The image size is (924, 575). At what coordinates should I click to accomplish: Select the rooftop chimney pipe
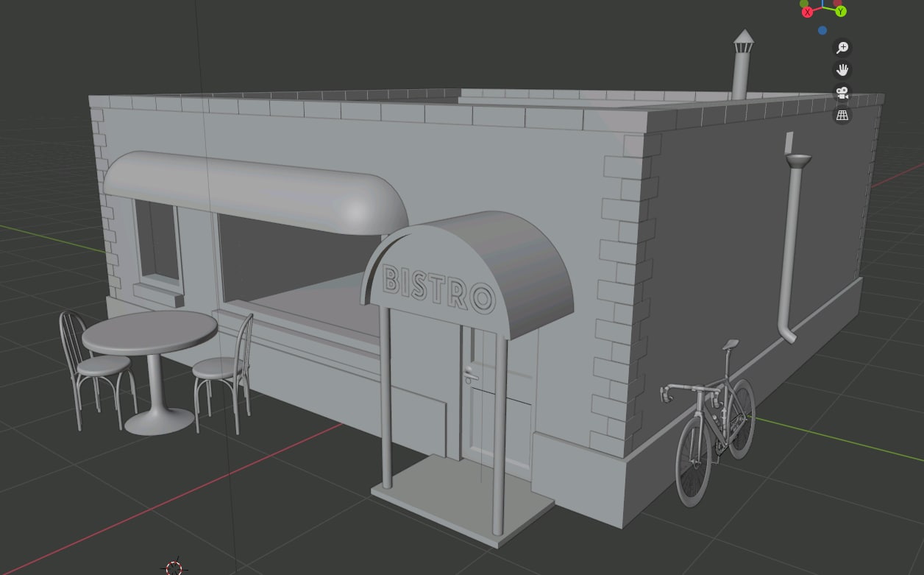coord(742,65)
